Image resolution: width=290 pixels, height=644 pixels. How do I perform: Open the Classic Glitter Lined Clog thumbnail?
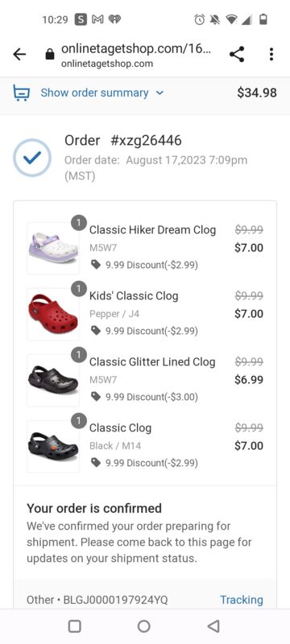[x=53, y=380]
